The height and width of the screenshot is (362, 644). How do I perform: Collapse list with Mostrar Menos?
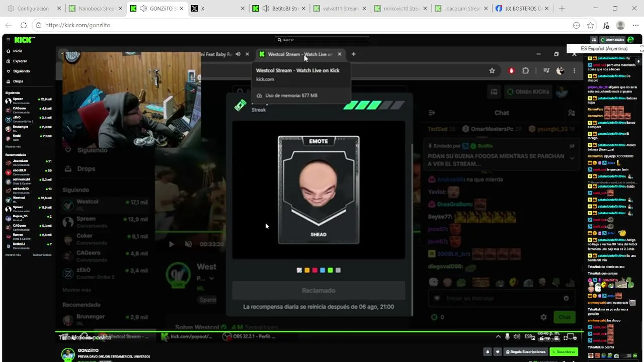tap(42, 255)
